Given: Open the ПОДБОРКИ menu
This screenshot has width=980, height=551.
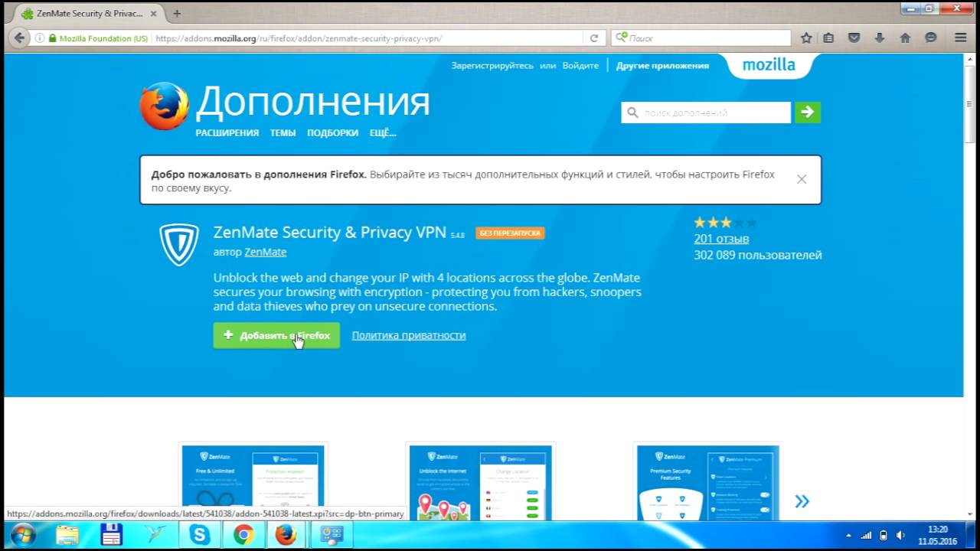Looking at the screenshot, I should (332, 132).
